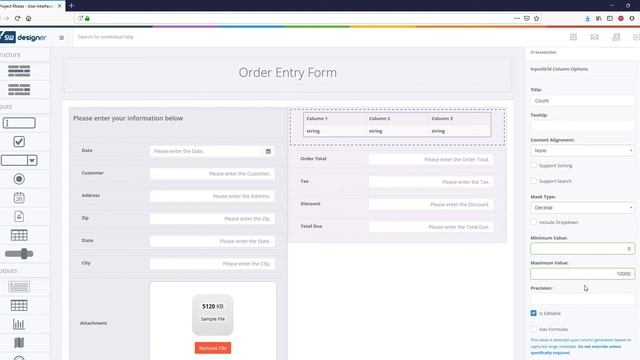Screen dimensions: 640x360
Task: Click the Tax input field
Action: (x=431, y=182)
